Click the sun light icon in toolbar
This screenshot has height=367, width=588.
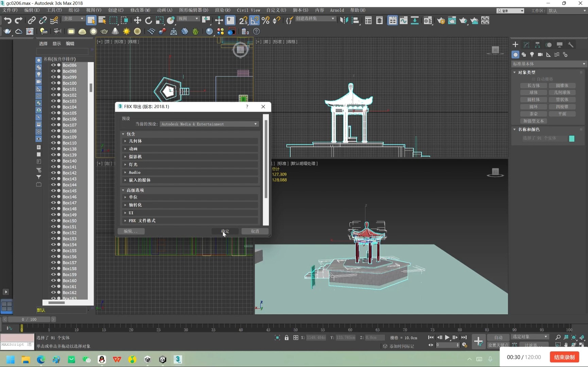(x=126, y=31)
